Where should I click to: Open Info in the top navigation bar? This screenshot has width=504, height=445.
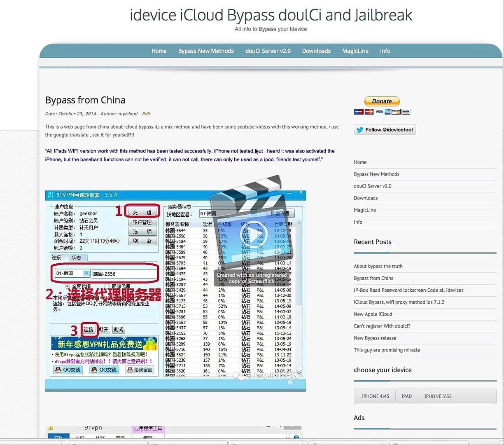(x=385, y=51)
